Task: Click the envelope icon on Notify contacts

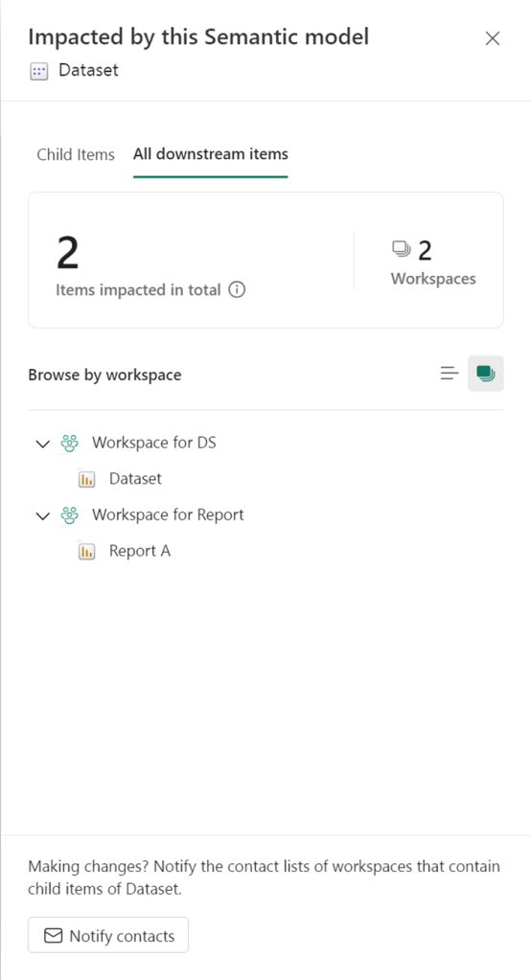Action: [x=53, y=936]
